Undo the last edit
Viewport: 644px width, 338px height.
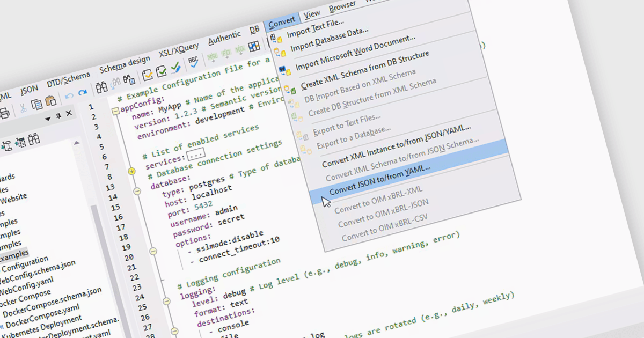[x=69, y=97]
